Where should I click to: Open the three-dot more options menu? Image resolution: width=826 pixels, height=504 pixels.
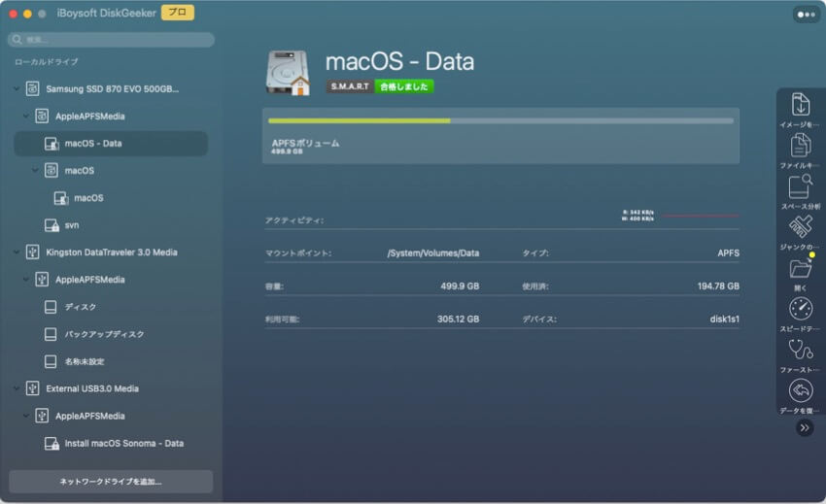pos(806,15)
